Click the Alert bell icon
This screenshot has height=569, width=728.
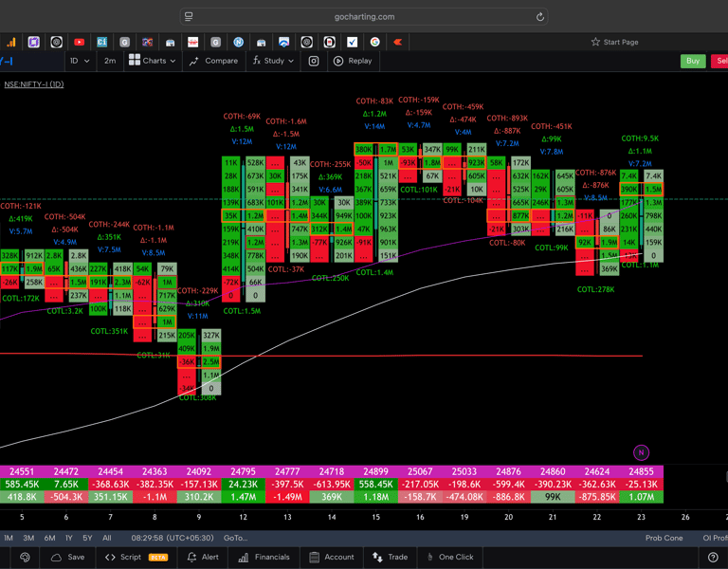click(x=191, y=557)
